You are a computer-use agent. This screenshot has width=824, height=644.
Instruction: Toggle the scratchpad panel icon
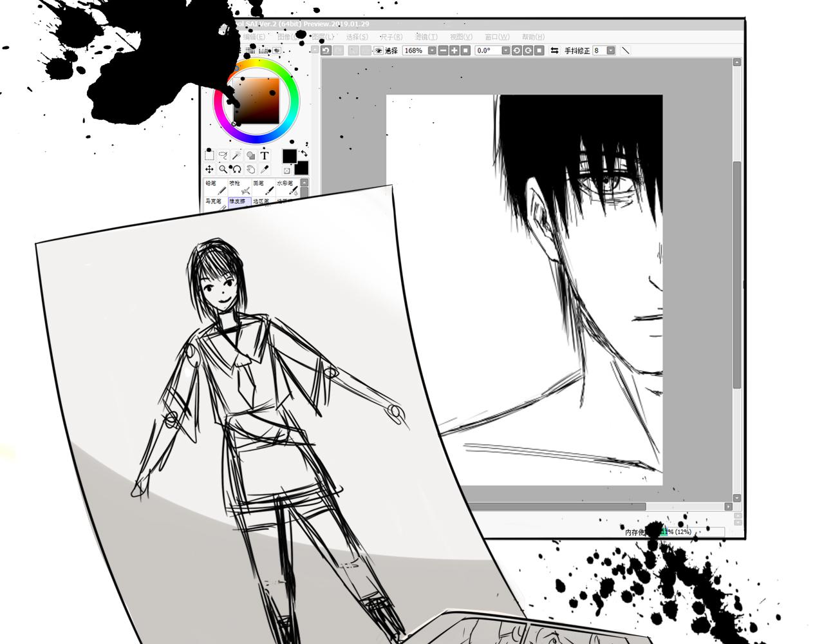[276, 50]
